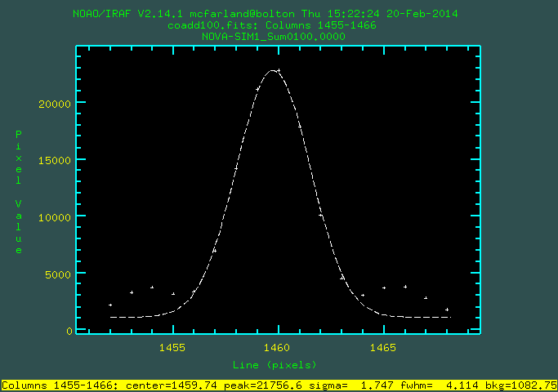Click the 5000 y-axis tick label
Screen dimensions: 558x392
tap(59, 274)
